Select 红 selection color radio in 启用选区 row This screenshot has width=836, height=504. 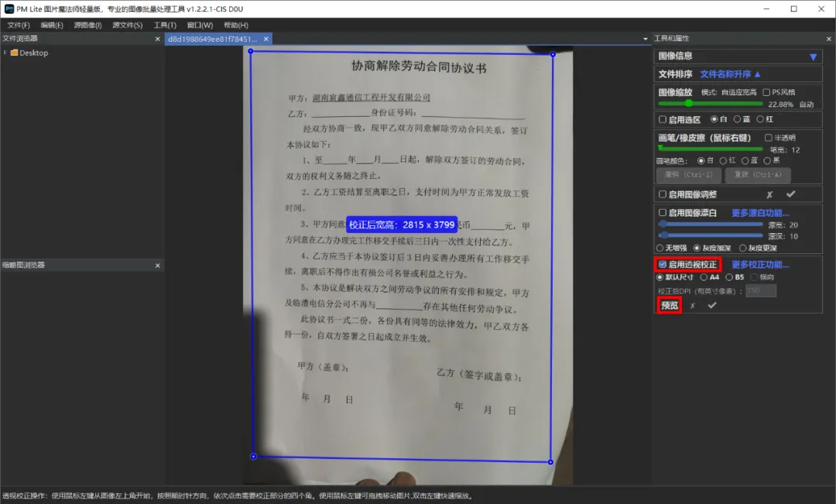[760, 119]
